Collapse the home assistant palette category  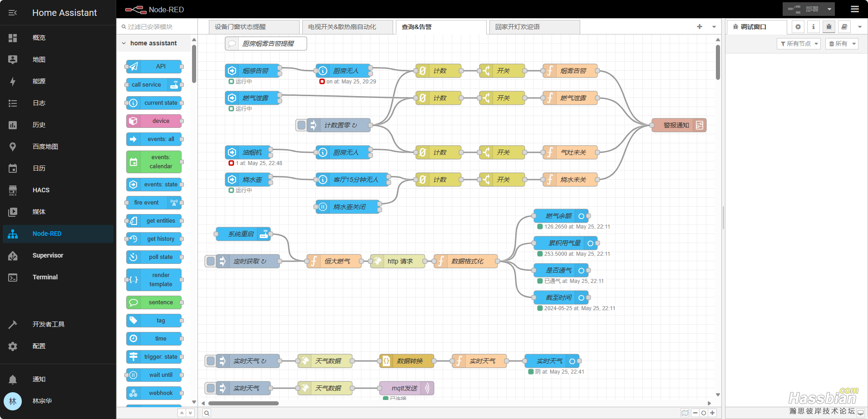[153, 43]
